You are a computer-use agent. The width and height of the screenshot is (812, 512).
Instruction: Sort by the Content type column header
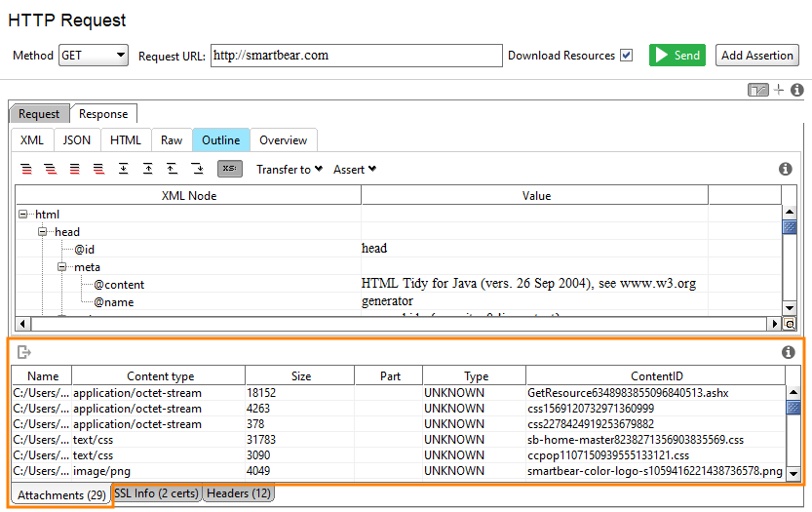[160, 376]
